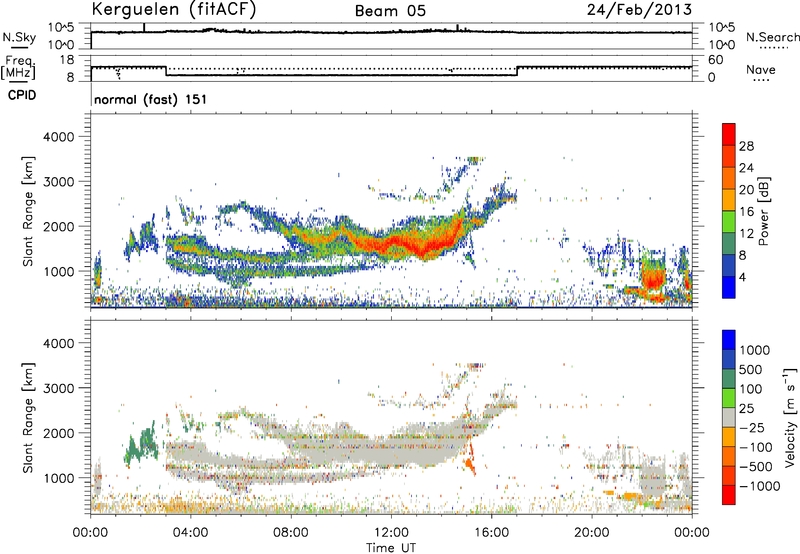
Task: Click the blue bottom segment of power colorbar
Action: point(729,287)
